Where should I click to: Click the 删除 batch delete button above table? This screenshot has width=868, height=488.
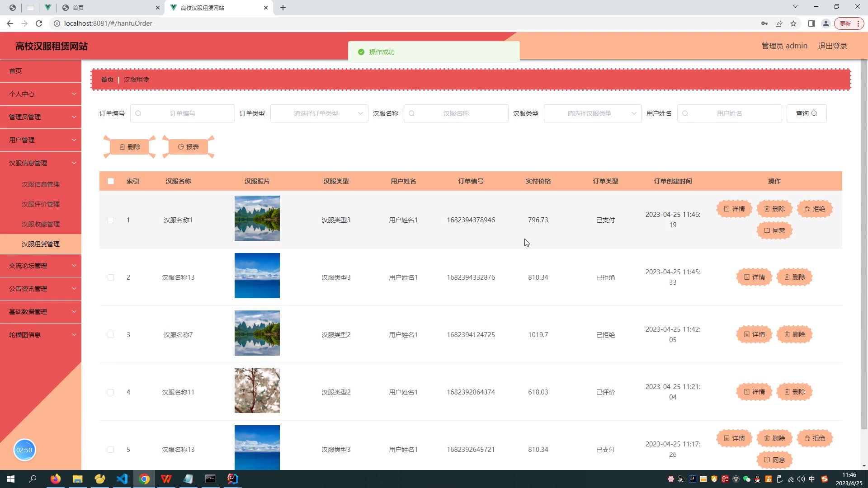click(130, 147)
